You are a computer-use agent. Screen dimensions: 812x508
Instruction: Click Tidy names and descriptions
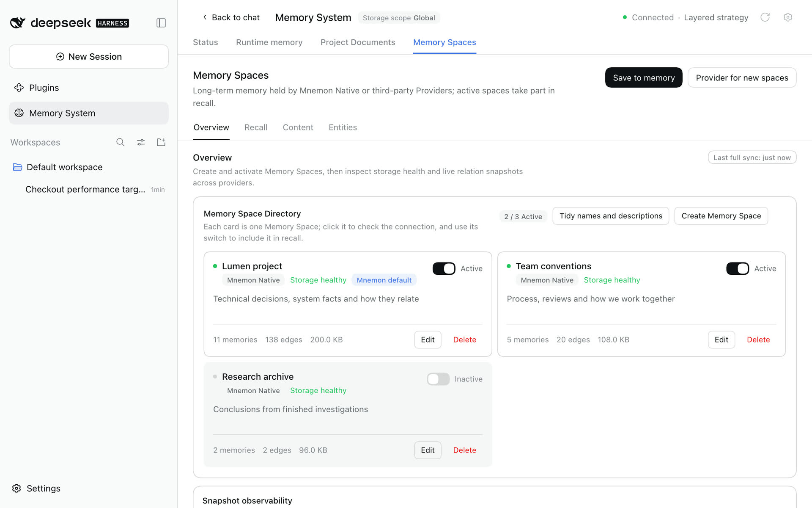(x=611, y=216)
